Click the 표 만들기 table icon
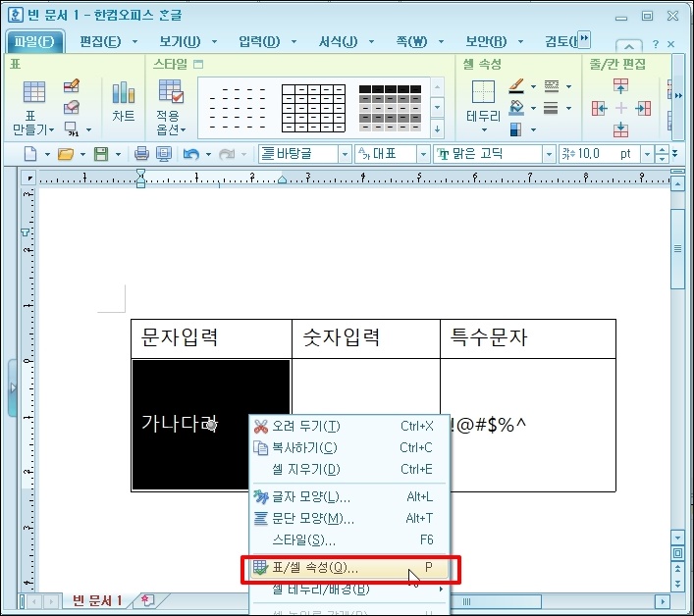The height and width of the screenshot is (616, 694). [x=34, y=92]
